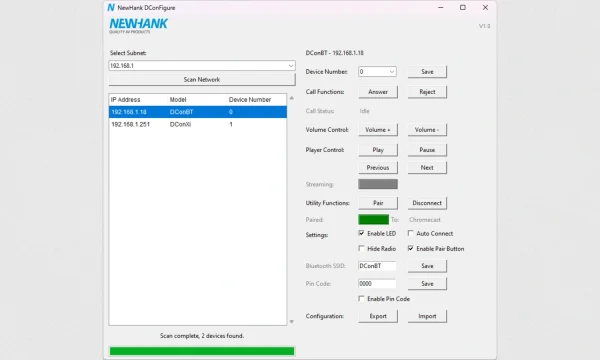Export the configuration

coord(378,316)
